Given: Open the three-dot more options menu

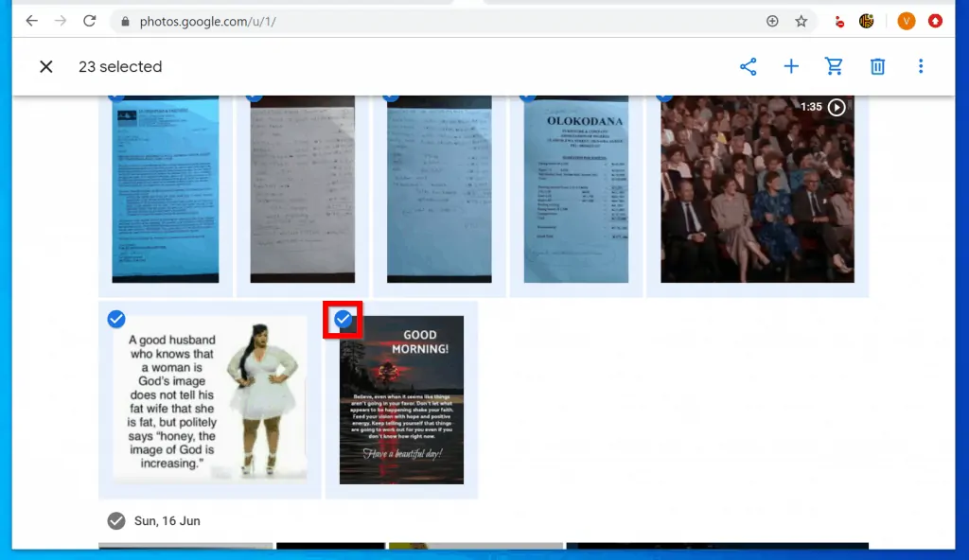Looking at the screenshot, I should tap(920, 66).
